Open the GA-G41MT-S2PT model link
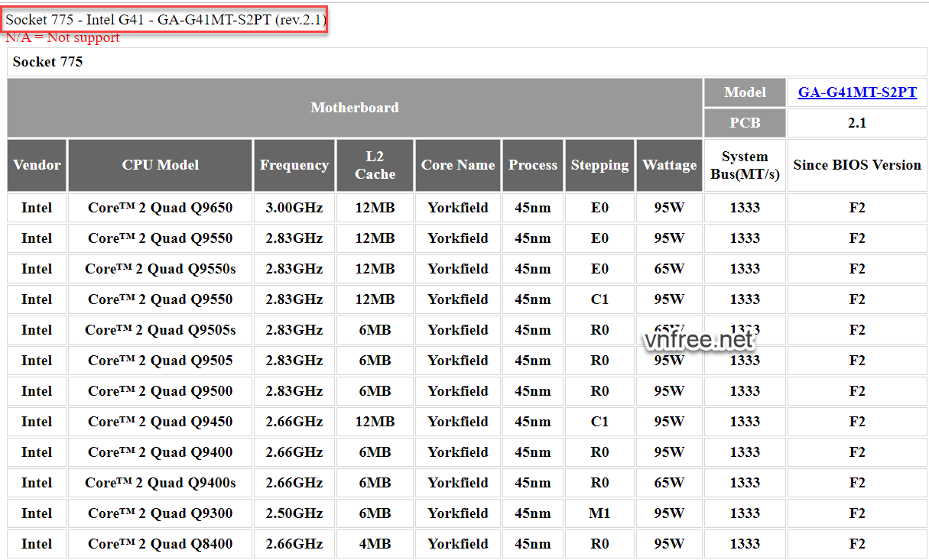The image size is (929, 560). point(857,92)
